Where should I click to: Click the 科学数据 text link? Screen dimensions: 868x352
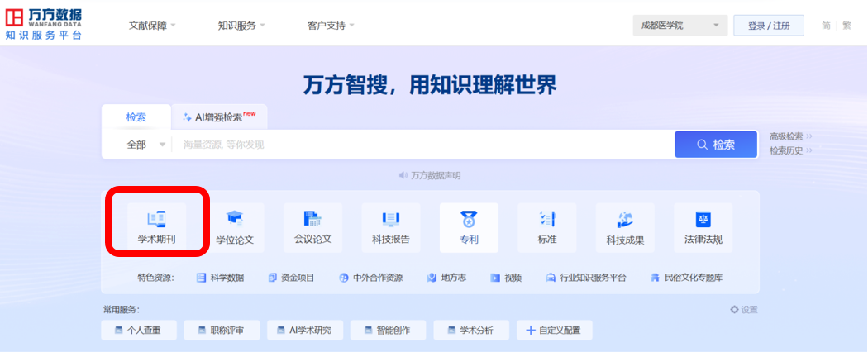coord(227,278)
